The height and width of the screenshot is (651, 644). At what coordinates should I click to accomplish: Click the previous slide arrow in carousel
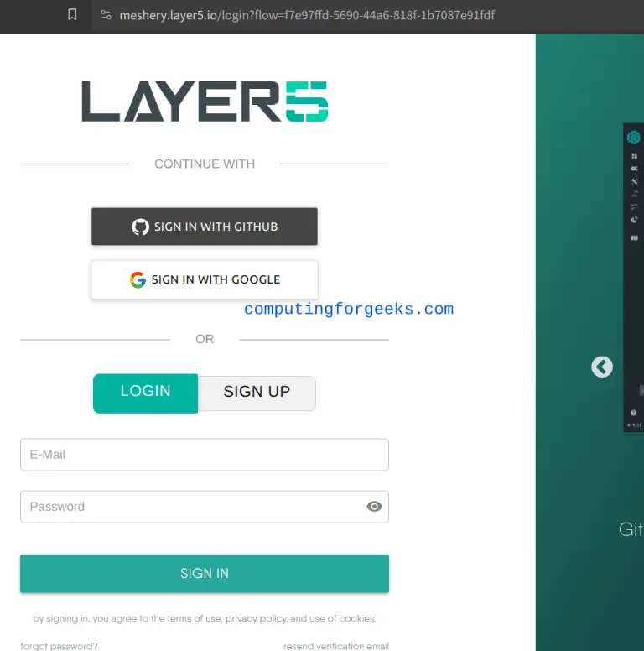pos(602,367)
